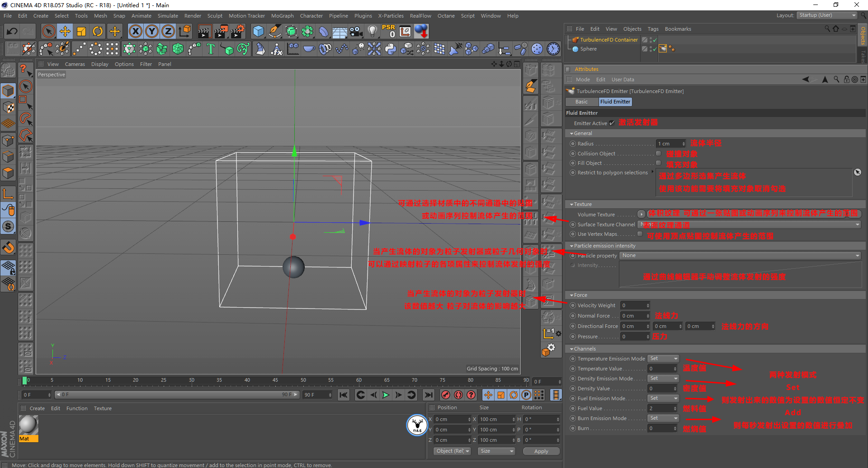The width and height of the screenshot is (868, 468).
Task: Open Particle property dropdown
Action: (740, 256)
